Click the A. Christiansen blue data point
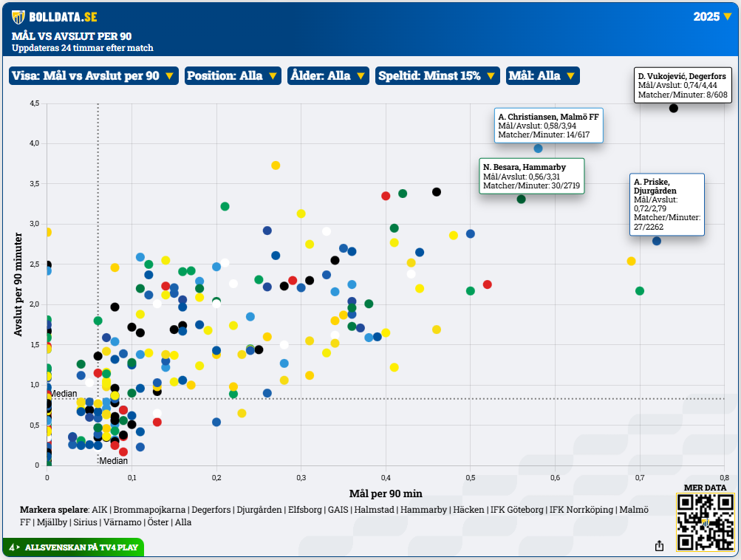 [538, 148]
